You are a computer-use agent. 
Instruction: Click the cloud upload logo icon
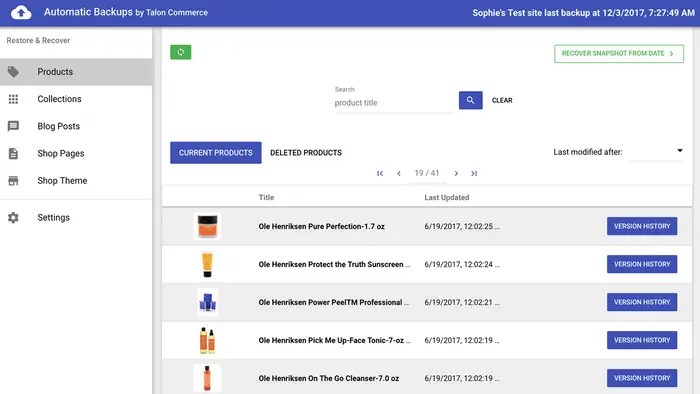pyautogui.click(x=21, y=12)
